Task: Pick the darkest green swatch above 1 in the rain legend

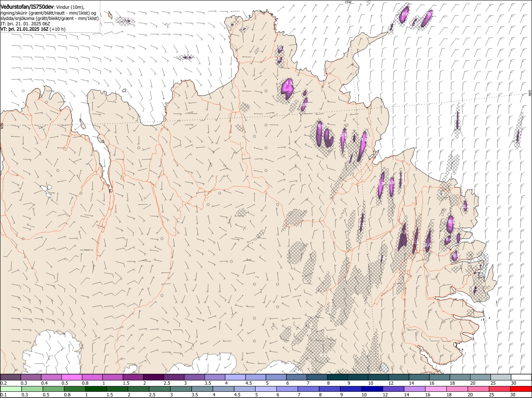Action: tap(96, 389)
